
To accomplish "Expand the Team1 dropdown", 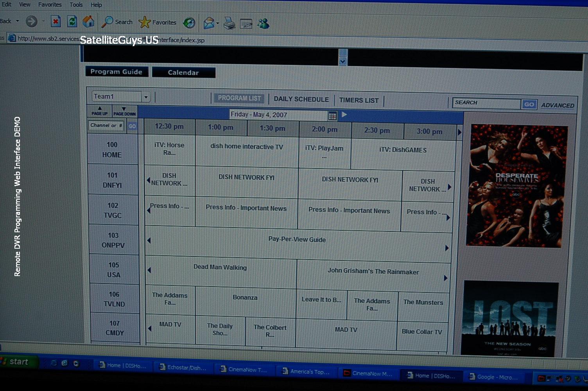I will point(146,97).
